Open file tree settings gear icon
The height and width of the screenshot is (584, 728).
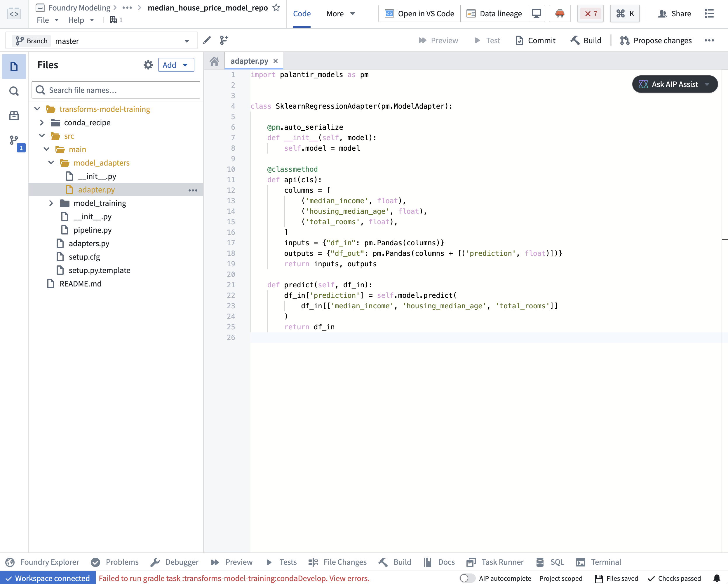pos(148,65)
